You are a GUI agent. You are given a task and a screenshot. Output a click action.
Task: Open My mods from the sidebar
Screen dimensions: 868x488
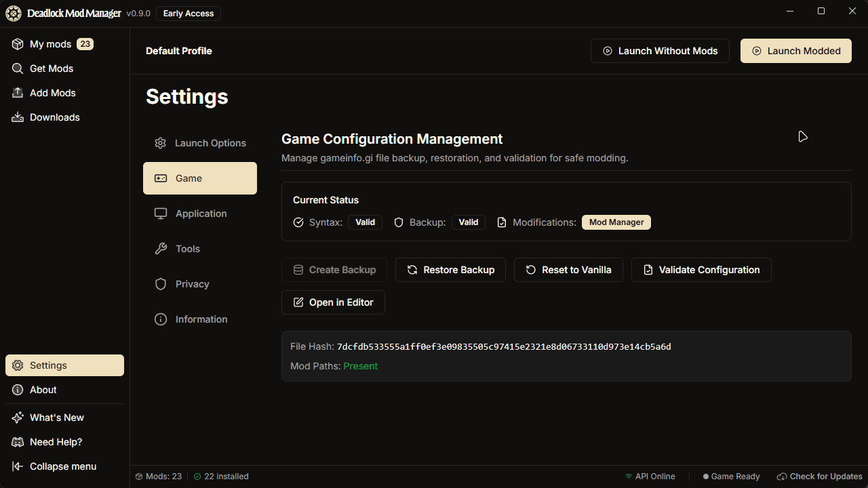(x=51, y=44)
